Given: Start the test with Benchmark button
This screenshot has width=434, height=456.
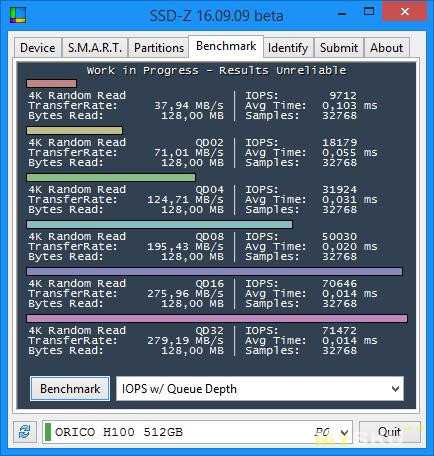Looking at the screenshot, I should (70, 389).
